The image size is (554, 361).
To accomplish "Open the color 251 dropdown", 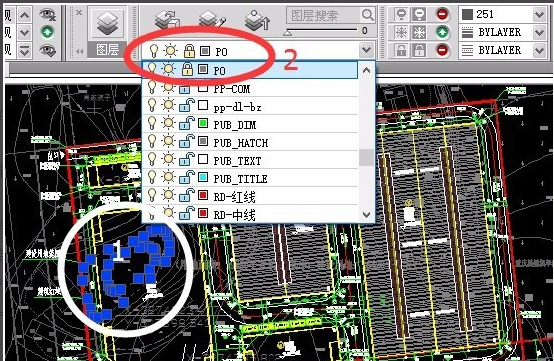I will [x=539, y=15].
